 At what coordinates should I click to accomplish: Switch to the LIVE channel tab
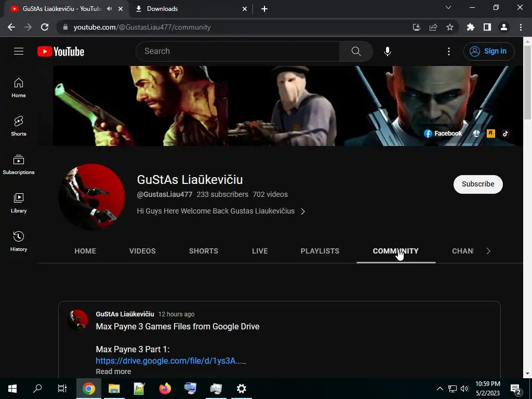pos(260,251)
